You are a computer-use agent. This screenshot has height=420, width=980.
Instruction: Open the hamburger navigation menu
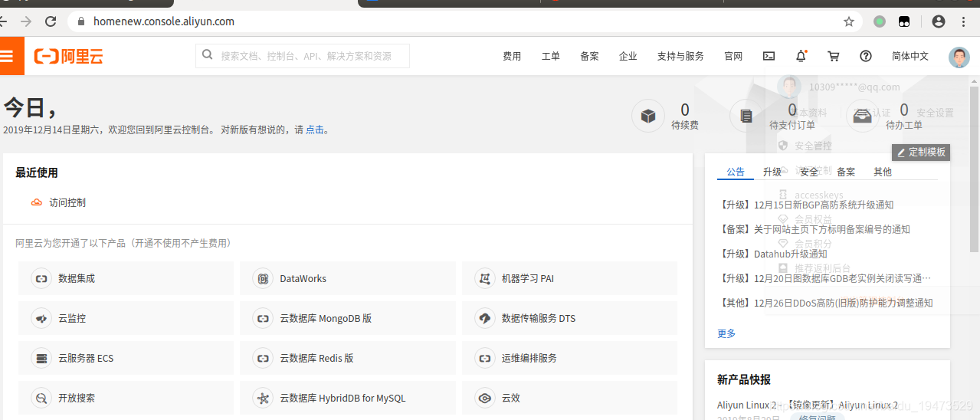pyautogui.click(x=8, y=56)
